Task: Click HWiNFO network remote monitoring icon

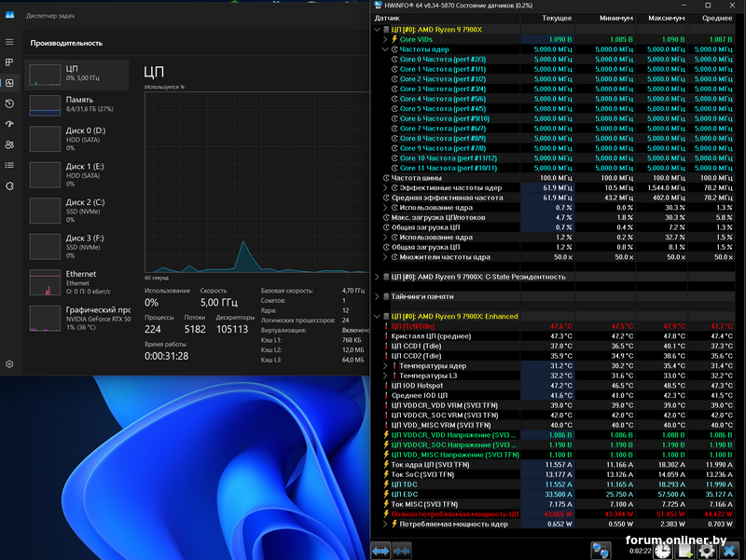Action: (x=601, y=551)
